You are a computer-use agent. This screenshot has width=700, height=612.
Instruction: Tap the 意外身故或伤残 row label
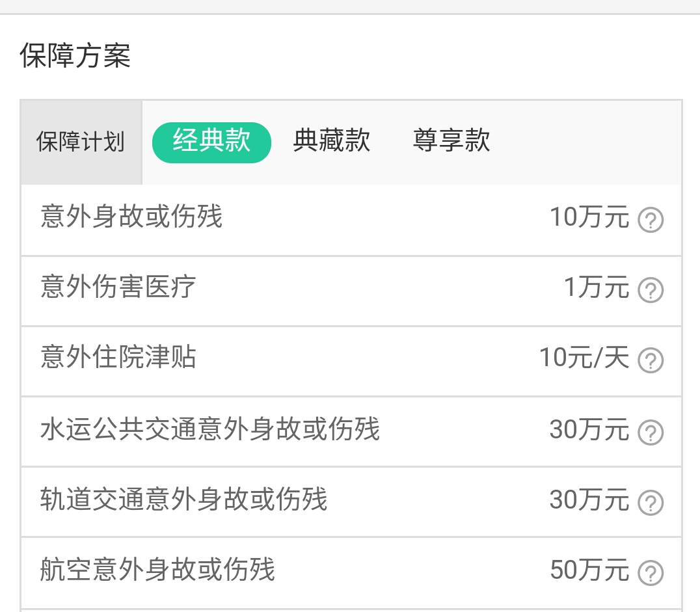[131, 217]
